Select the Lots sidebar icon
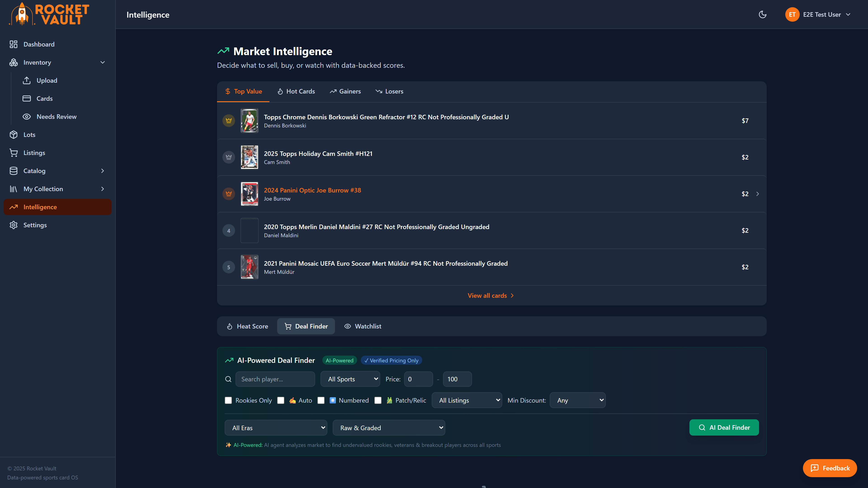The width and height of the screenshot is (868, 488). click(14, 134)
